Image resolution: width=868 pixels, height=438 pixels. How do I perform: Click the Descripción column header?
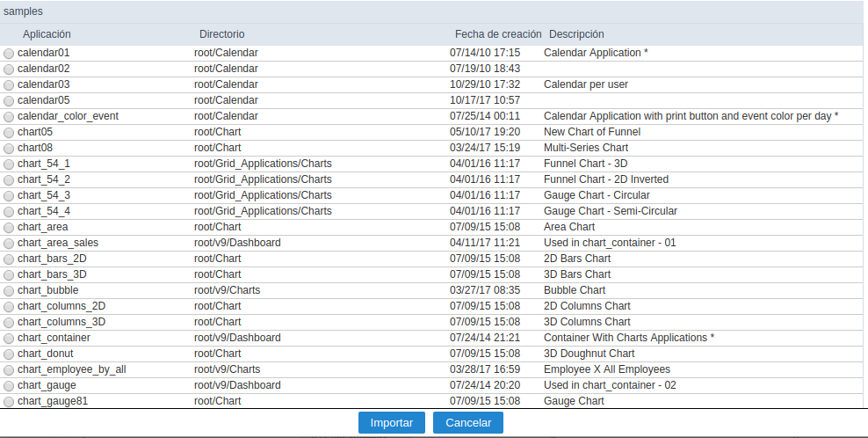576,34
